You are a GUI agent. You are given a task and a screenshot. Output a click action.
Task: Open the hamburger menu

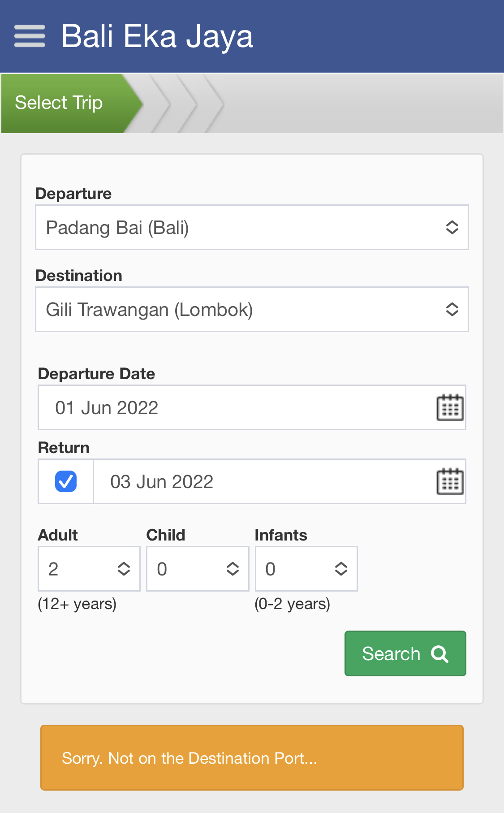point(30,36)
